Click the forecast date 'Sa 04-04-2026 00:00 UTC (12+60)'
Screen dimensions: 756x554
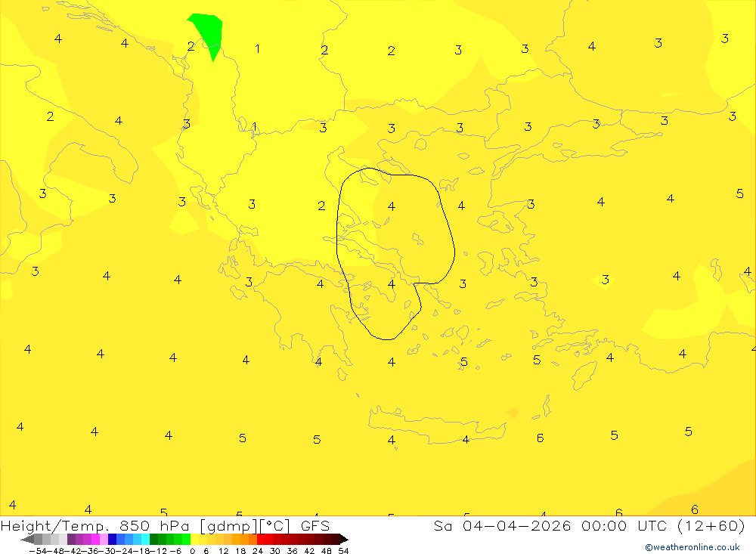589,526
